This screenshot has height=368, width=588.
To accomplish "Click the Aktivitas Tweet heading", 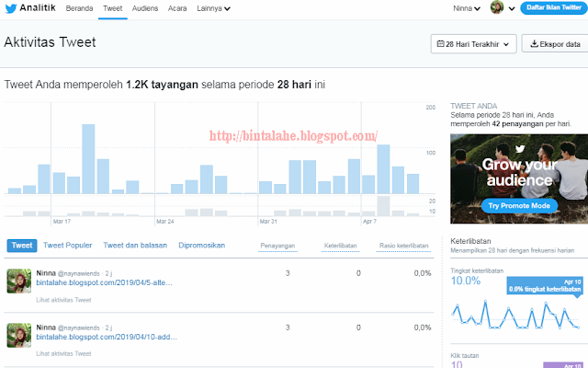I will tap(50, 42).
